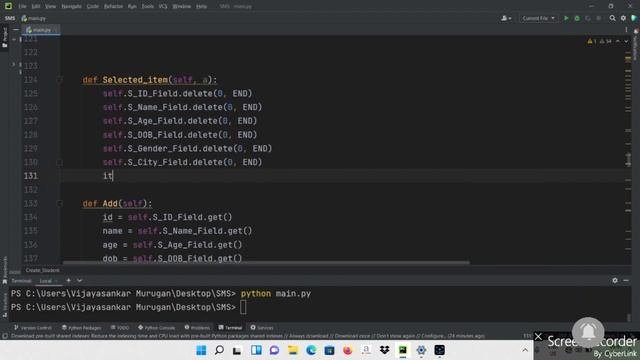
Task: Open the Bookmarks tool window sidebar
Action: coord(4,269)
